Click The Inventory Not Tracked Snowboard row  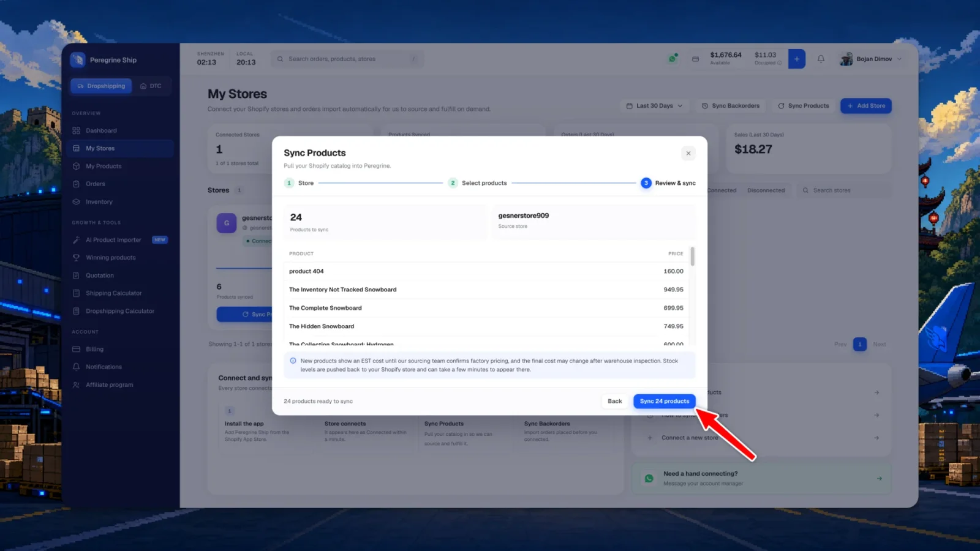(x=486, y=290)
